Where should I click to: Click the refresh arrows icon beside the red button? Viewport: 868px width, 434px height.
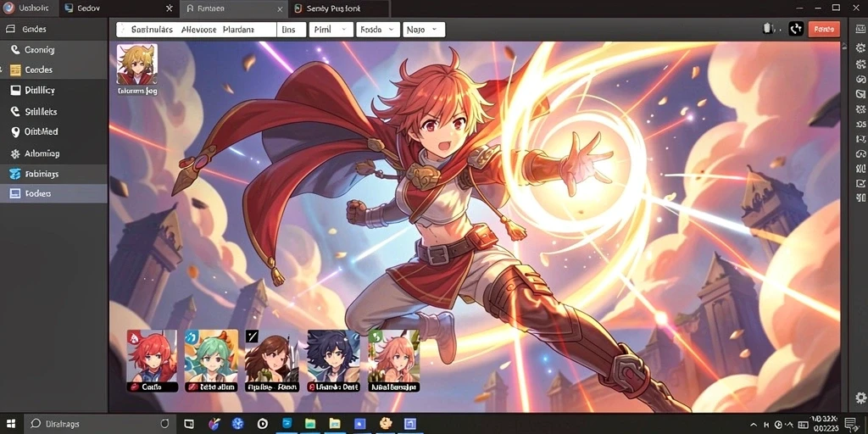tap(796, 29)
